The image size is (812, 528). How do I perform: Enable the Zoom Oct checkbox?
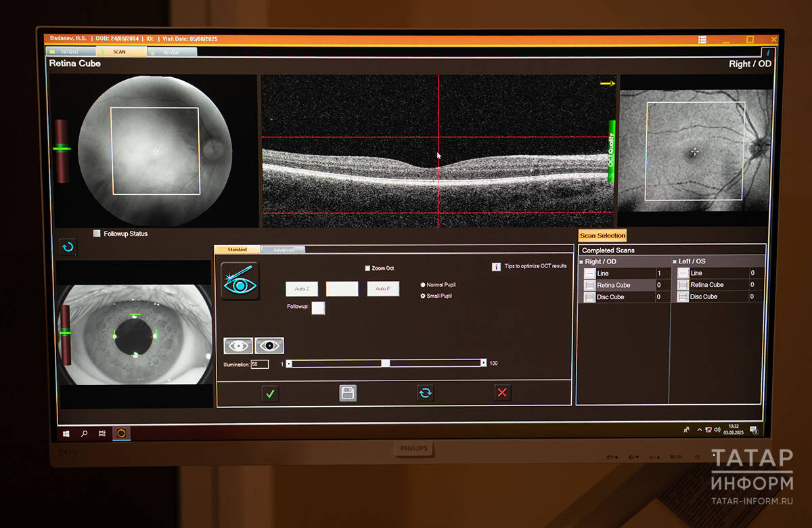tap(367, 268)
